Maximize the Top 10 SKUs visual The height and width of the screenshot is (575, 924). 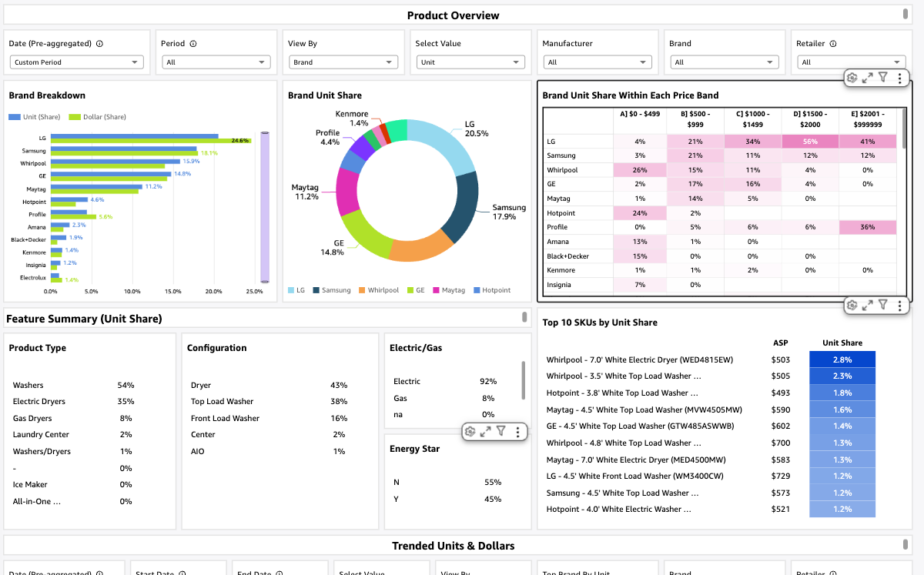(868, 305)
